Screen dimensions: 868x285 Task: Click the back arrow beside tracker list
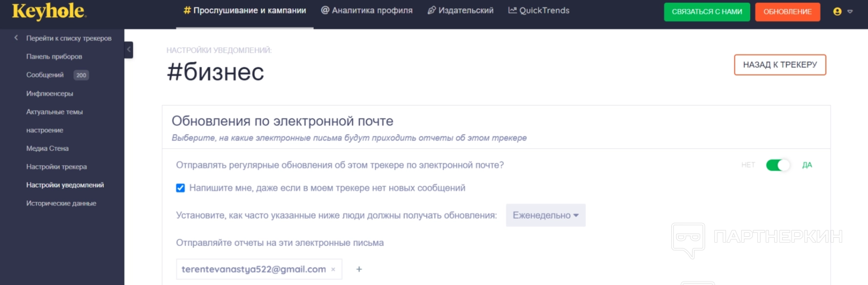[16, 38]
